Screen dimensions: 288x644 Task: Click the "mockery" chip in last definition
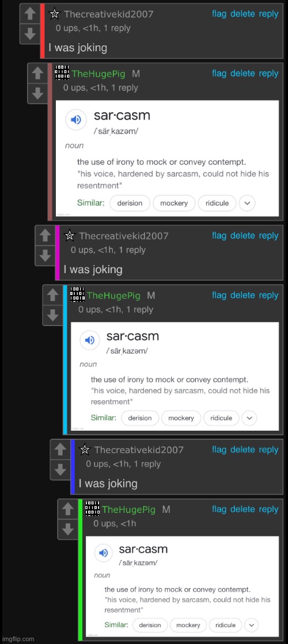click(x=188, y=625)
